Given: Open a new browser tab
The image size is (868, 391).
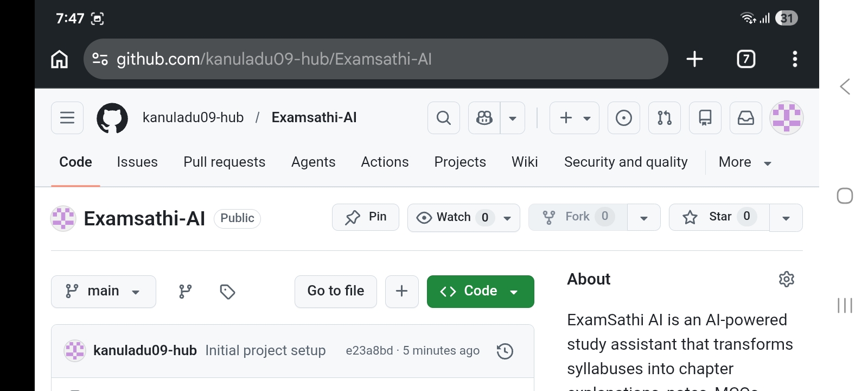Looking at the screenshot, I should 694,59.
